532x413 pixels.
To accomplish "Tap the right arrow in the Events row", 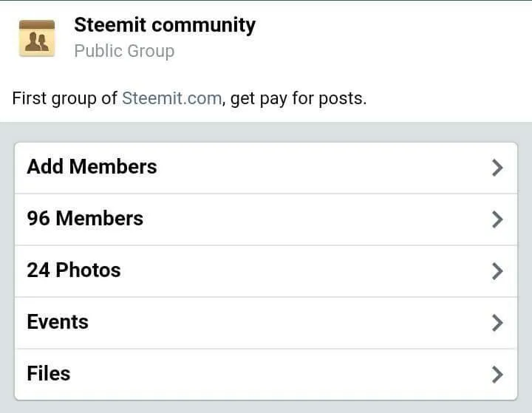I will [497, 323].
